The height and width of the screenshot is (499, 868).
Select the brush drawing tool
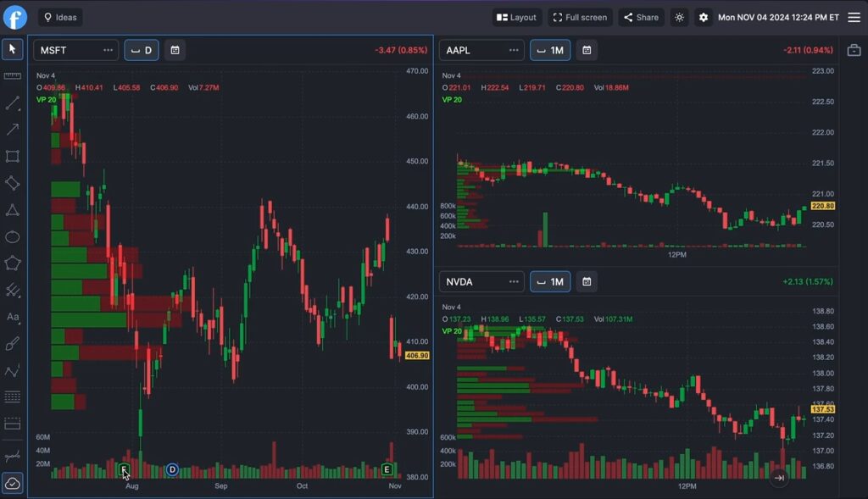12,344
